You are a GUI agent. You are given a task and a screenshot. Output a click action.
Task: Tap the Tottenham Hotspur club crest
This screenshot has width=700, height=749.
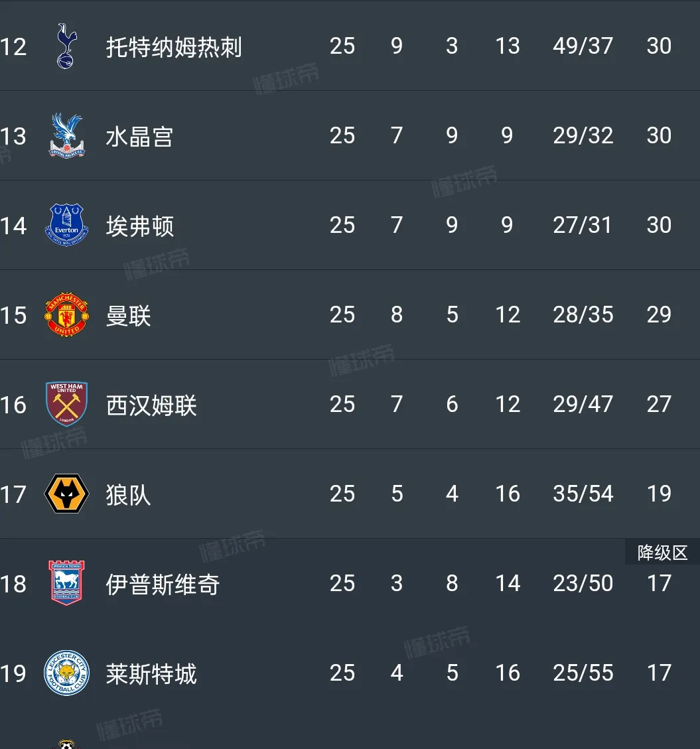pos(66,46)
